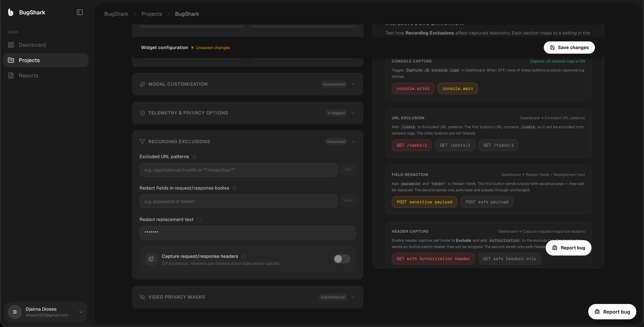Image resolution: width=644 pixels, height=327 pixels.
Task: Expand Video Privacy Masks chevron
Action: click(353, 297)
